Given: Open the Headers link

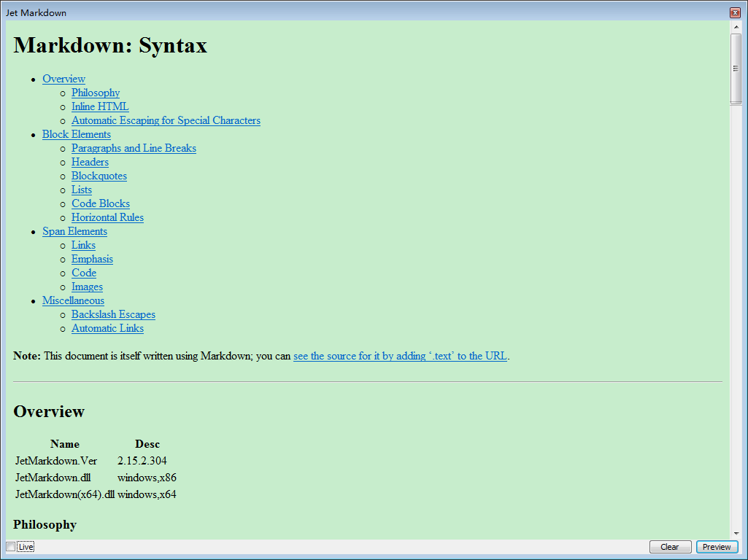Looking at the screenshot, I should pos(90,162).
